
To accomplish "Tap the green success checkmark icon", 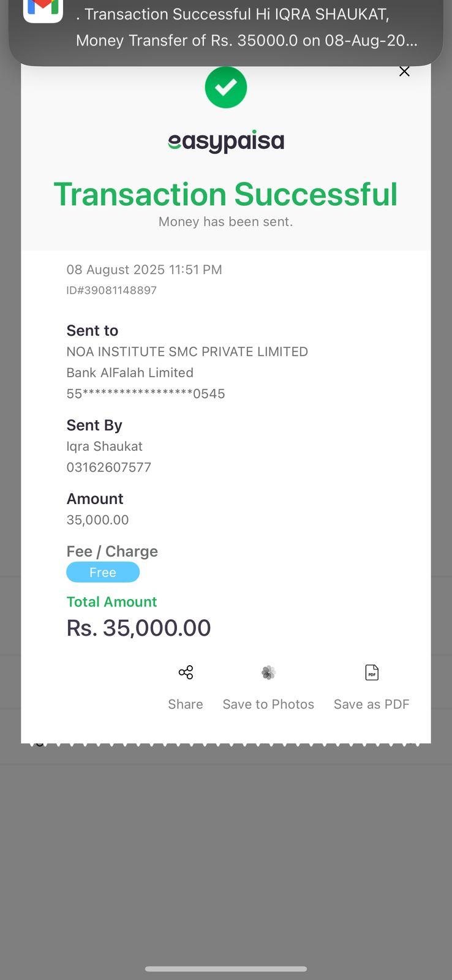I will 226,88.
